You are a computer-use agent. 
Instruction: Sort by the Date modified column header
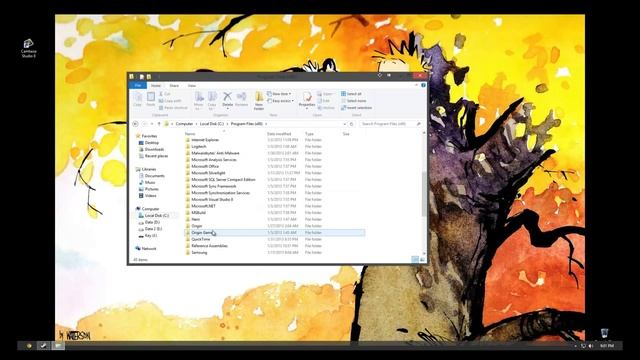click(x=279, y=134)
